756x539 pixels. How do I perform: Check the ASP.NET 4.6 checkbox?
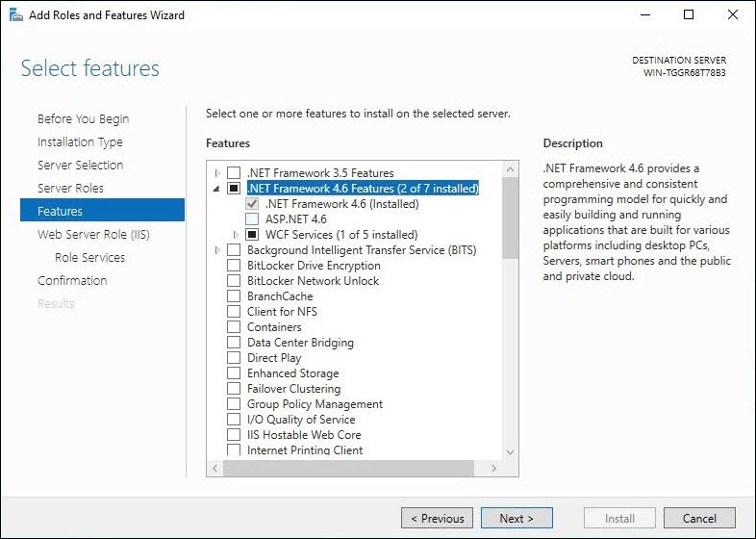pyautogui.click(x=252, y=219)
